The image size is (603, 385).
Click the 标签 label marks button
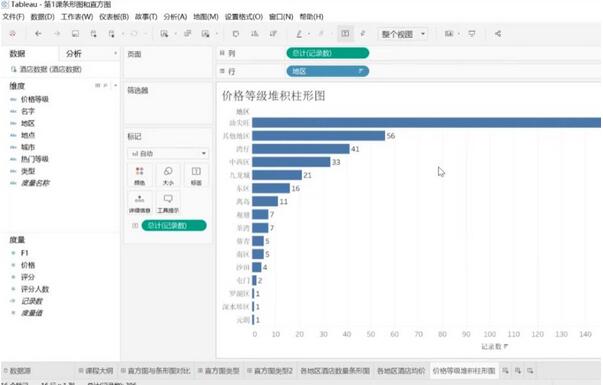coord(196,175)
